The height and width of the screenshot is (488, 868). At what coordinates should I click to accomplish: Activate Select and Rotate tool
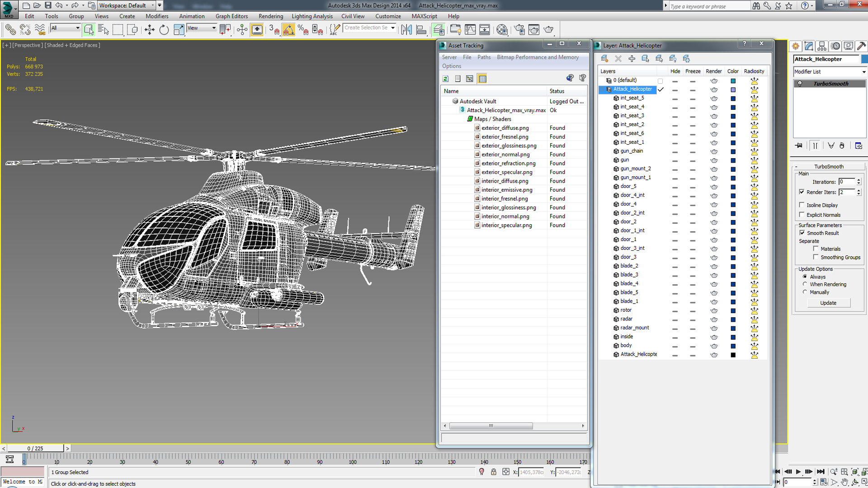click(x=164, y=30)
